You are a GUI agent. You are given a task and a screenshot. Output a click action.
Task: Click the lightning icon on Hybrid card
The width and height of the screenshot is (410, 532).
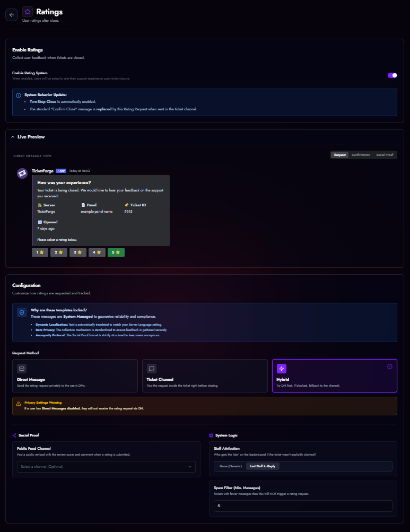click(x=281, y=369)
